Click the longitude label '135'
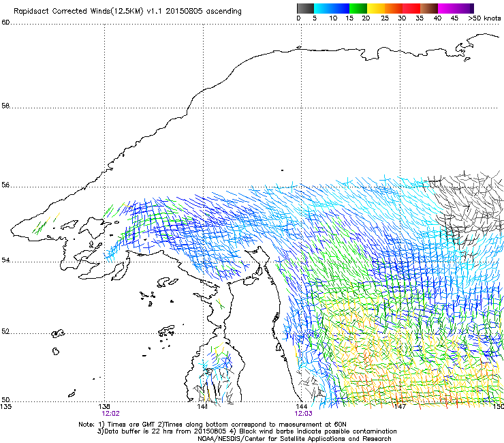This screenshot has width=504, height=443. click(5, 406)
